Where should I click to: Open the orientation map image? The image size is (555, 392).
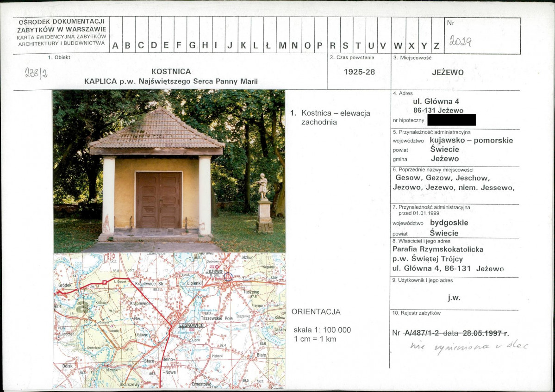coord(169,320)
